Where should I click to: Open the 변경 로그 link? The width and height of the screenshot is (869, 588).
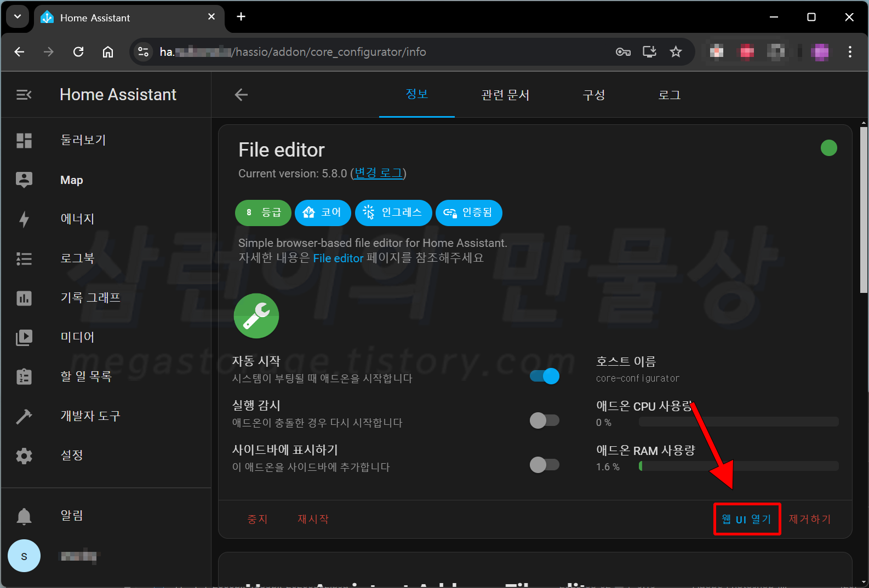[x=379, y=174]
